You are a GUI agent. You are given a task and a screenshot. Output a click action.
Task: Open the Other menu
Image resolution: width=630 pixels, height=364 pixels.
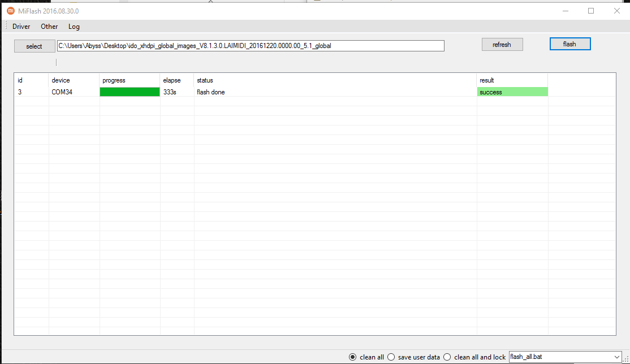tap(49, 27)
